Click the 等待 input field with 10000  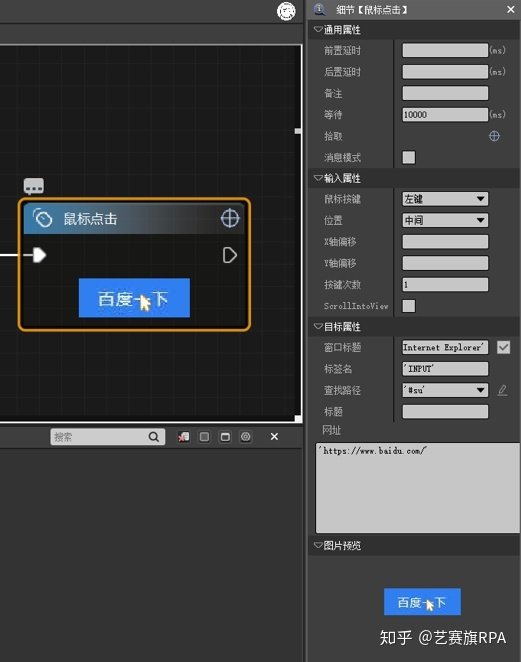tap(445, 114)
